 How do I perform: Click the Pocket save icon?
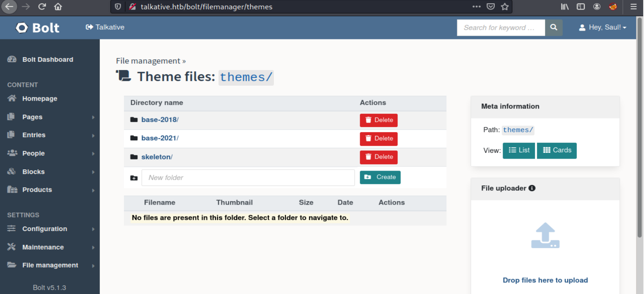[490, 7]
